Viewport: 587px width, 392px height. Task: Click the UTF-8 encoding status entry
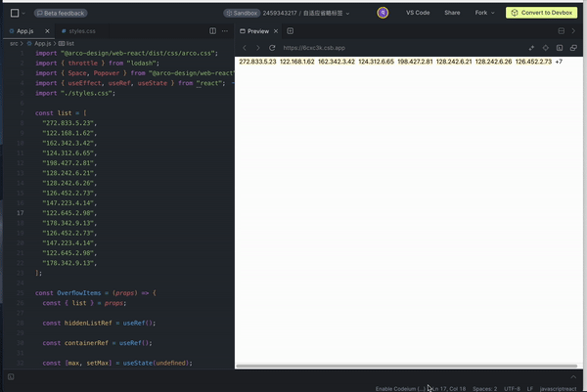(x=512, y=389)
